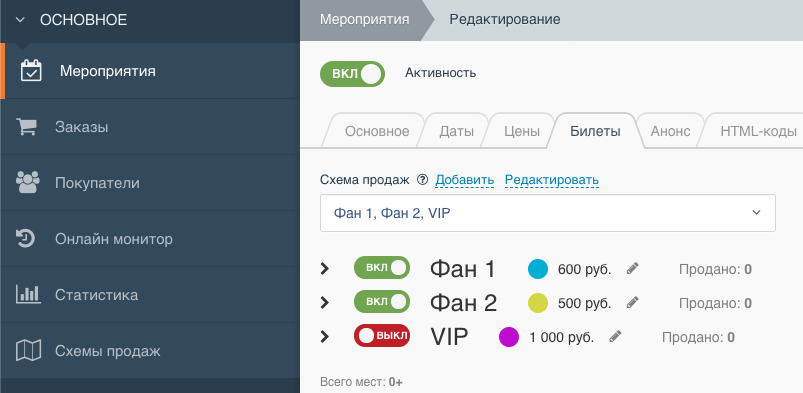803x393 pixels.
Task: Disable the Фан 1 ticket toggle
Action: coord(382,267)
